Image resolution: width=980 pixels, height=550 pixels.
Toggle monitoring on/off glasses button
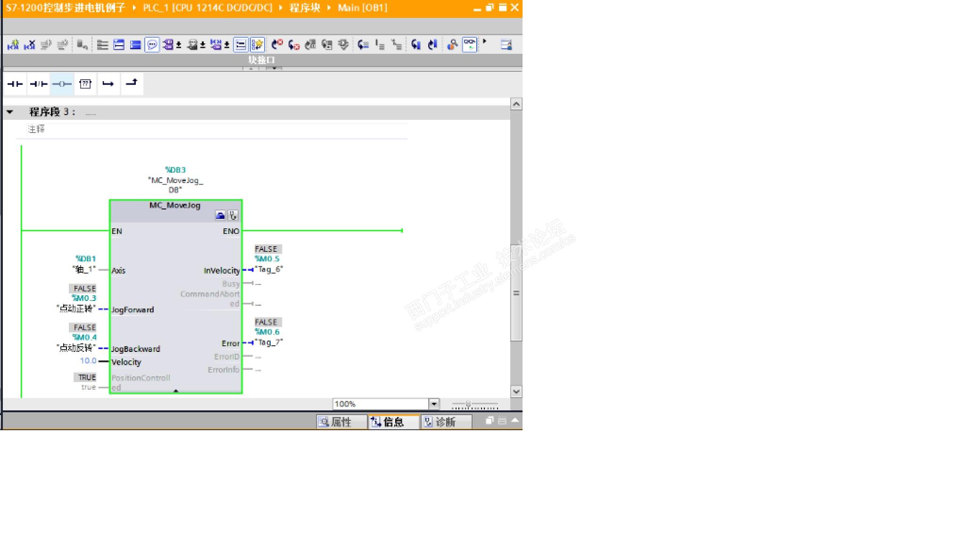tap(470, 44)
